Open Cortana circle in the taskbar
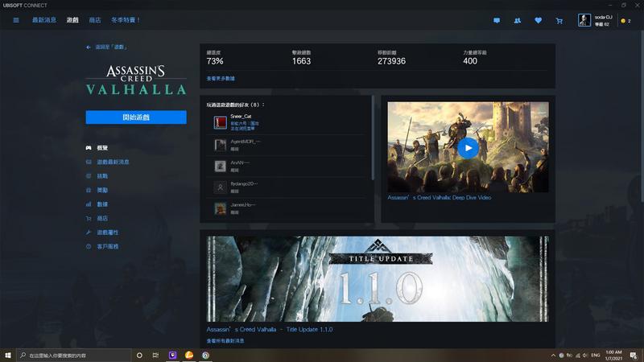Viewport: 644px width, 362px height. (139, 355)
